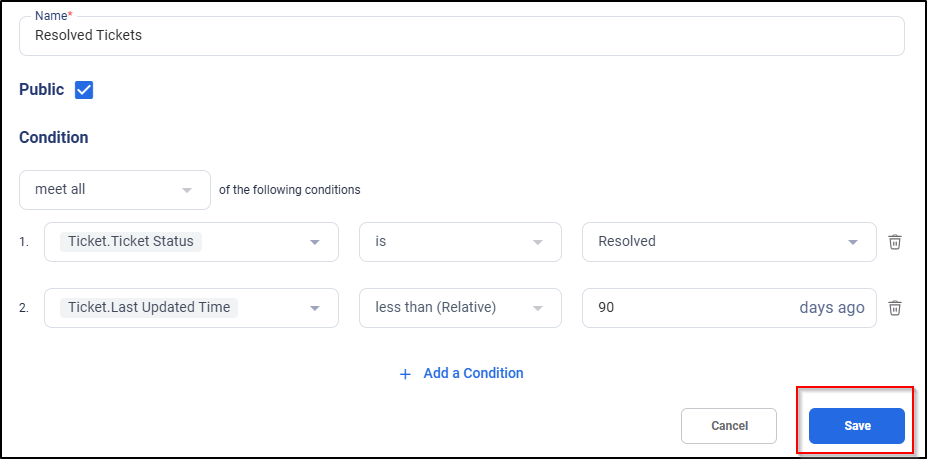Screen dimensions: 927x459
Task: Click the arrow of the meet all selector
Action: click(x=187, y=190)
